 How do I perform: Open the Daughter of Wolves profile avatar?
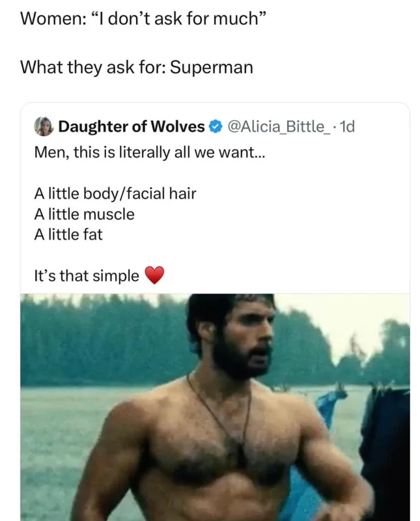tap(44, 126)
